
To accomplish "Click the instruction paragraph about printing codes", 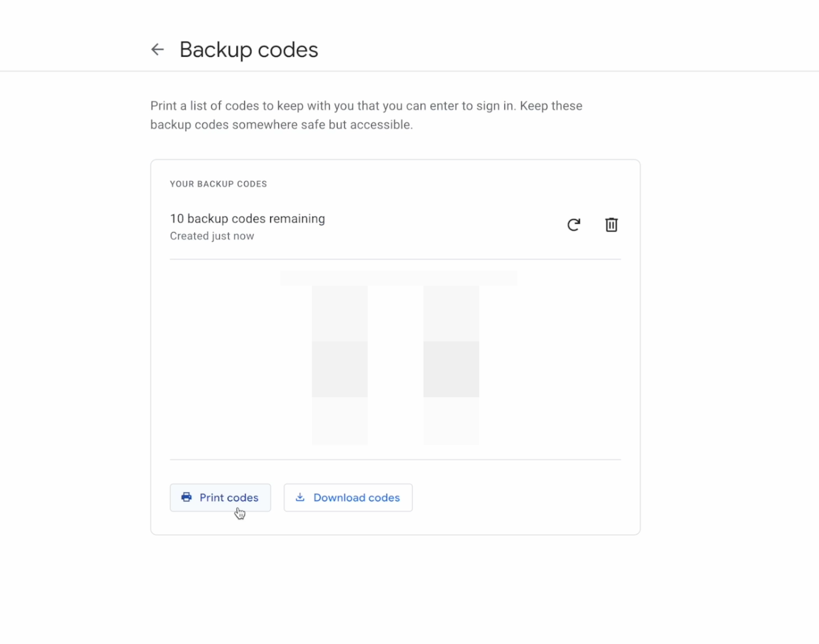I will point(366,115).
